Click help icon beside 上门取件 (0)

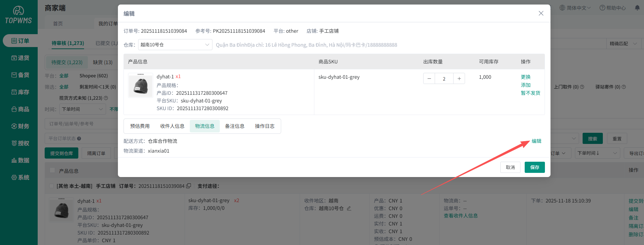pyautogui.click(x=582, y=87)
